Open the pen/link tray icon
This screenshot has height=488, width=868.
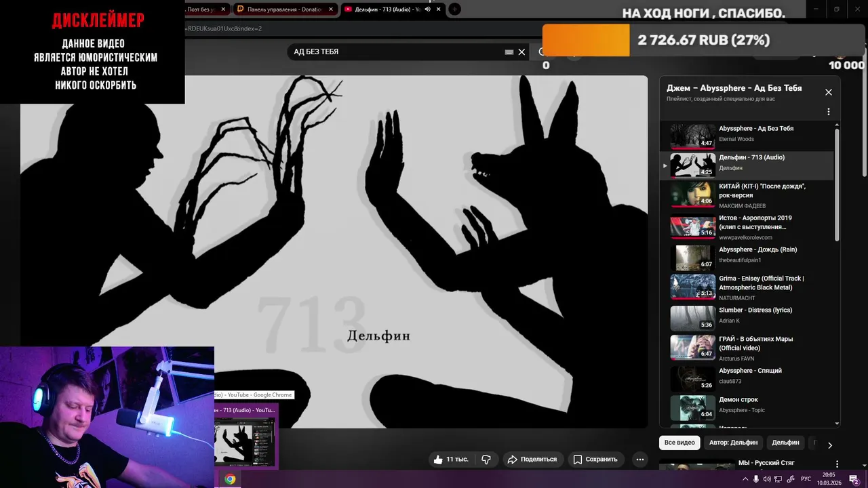(x=790, y=479)
